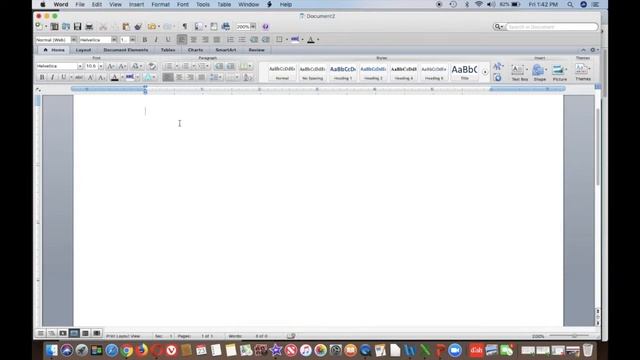
Task: Insert a Shape from the ribbon
Action: [540, 72]
